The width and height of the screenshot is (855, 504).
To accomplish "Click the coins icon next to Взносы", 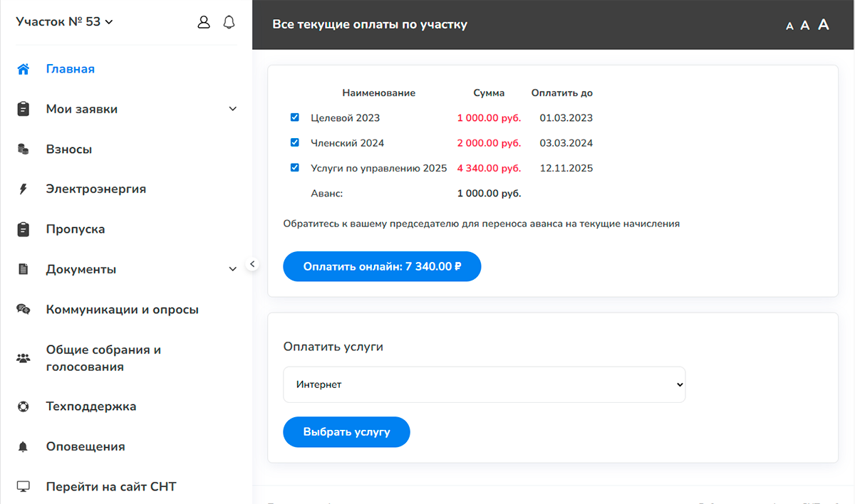I will (24, 149).
